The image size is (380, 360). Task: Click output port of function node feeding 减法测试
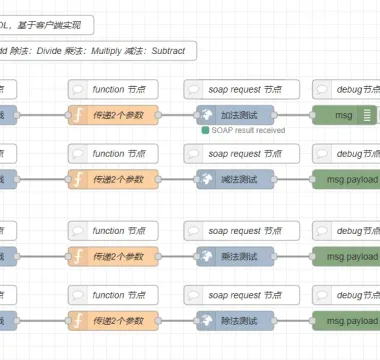click(158, 180)
